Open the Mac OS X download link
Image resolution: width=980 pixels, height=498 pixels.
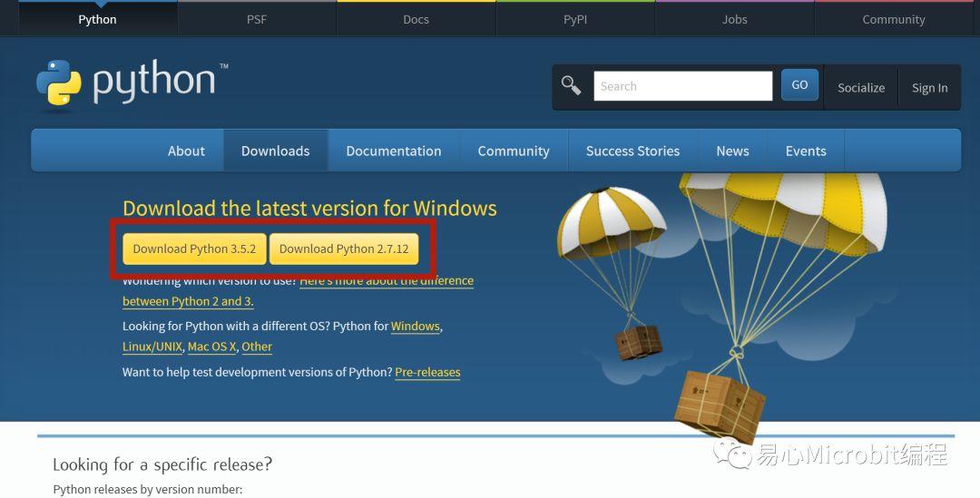pyautogui.click(x=211, y=347)
